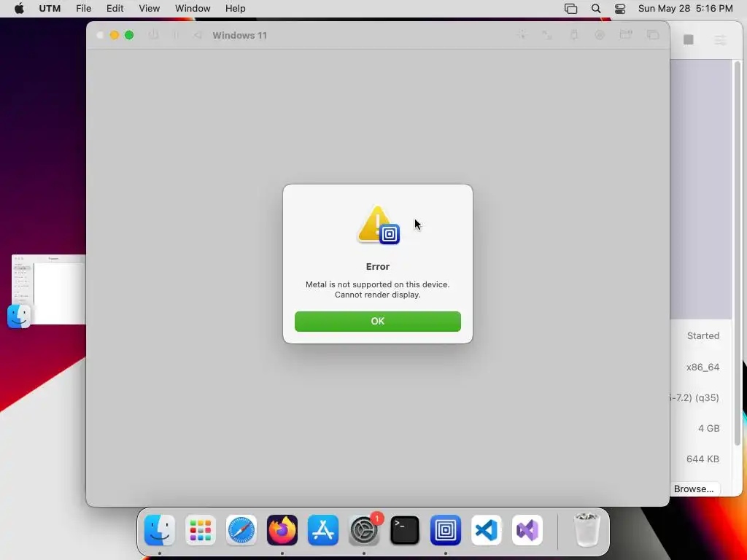
Task: Launch Terminal from the Dock
Action: click(404, 530)
